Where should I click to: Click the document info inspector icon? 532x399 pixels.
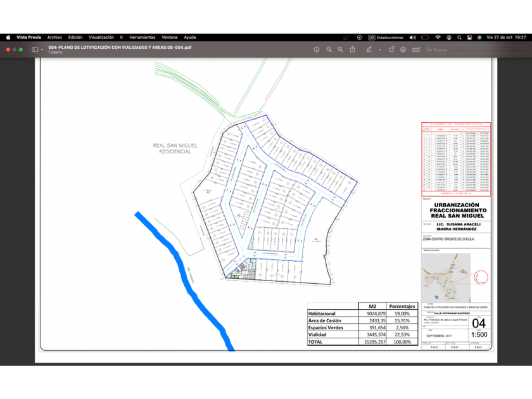point(316,49)
